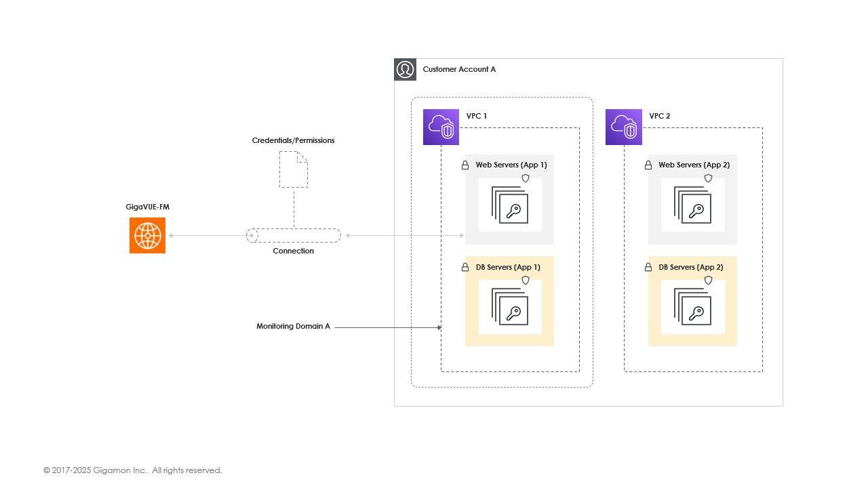Select the dashed Connection pipe shape
The height and width of the screenshot is (488, 868).
[294, 235]
